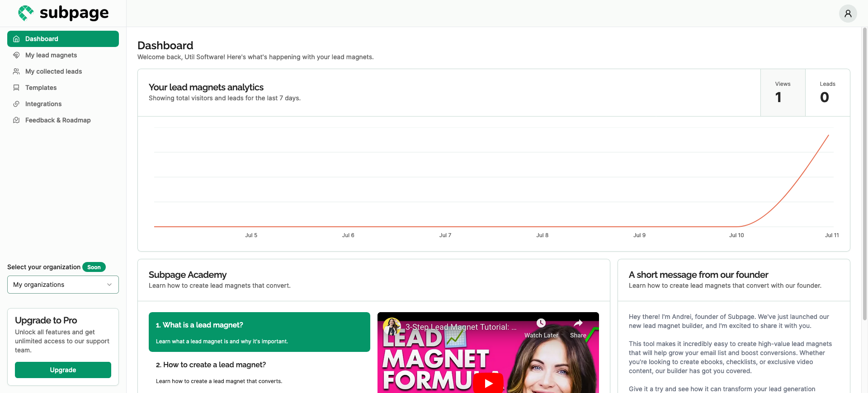Open My collected leads page

pyautogui.click(x=63, y=71)
